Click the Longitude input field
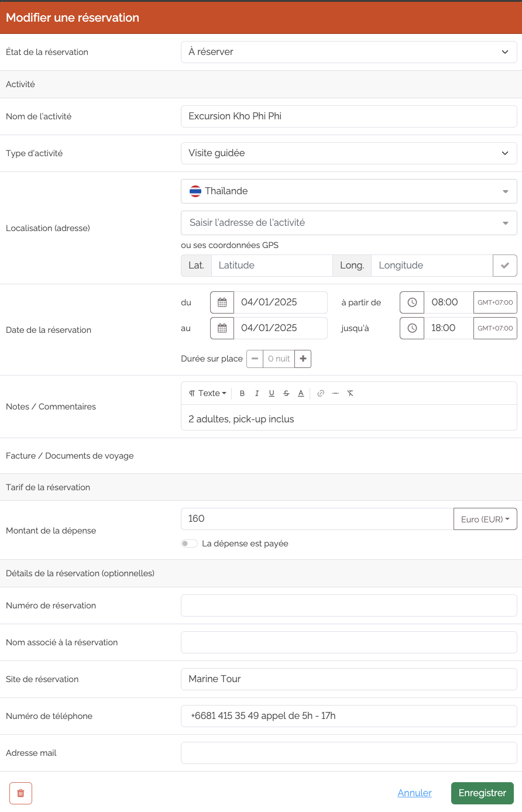 pos(432,266)
